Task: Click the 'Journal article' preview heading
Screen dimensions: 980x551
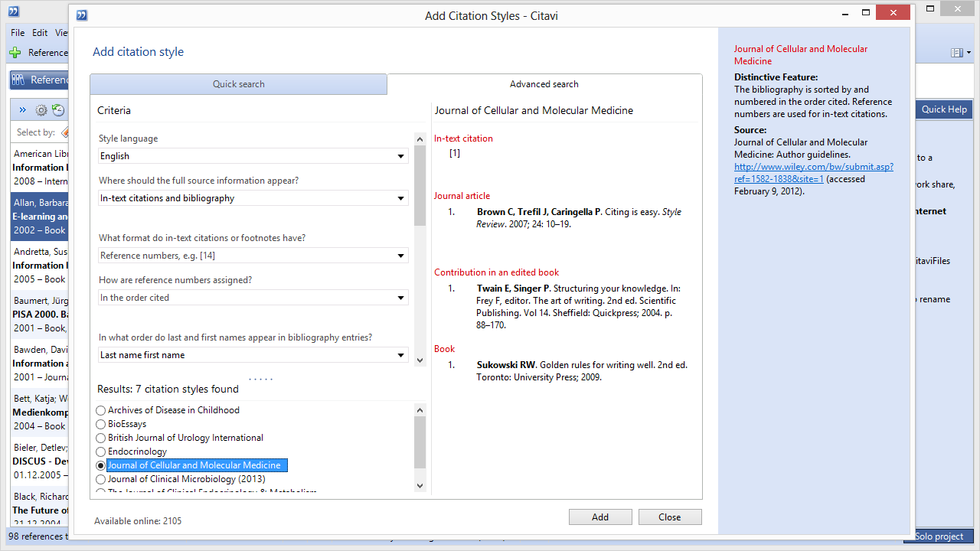Action: pyautogui.click(x=462, y=196)
